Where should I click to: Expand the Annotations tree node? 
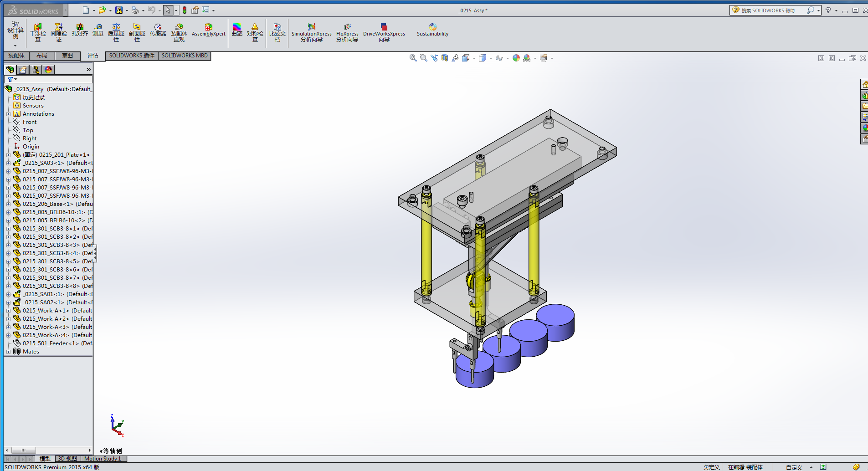point(8,114)
